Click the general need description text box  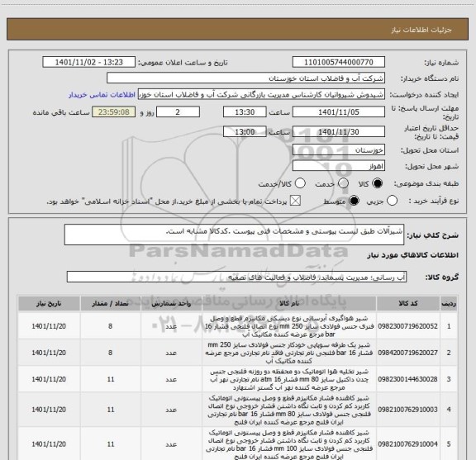[x=234, y=235]
